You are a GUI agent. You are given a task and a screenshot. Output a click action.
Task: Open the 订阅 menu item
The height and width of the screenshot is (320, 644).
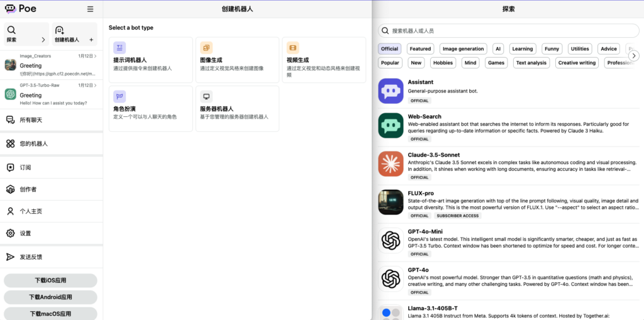click(x=52, y=168)
